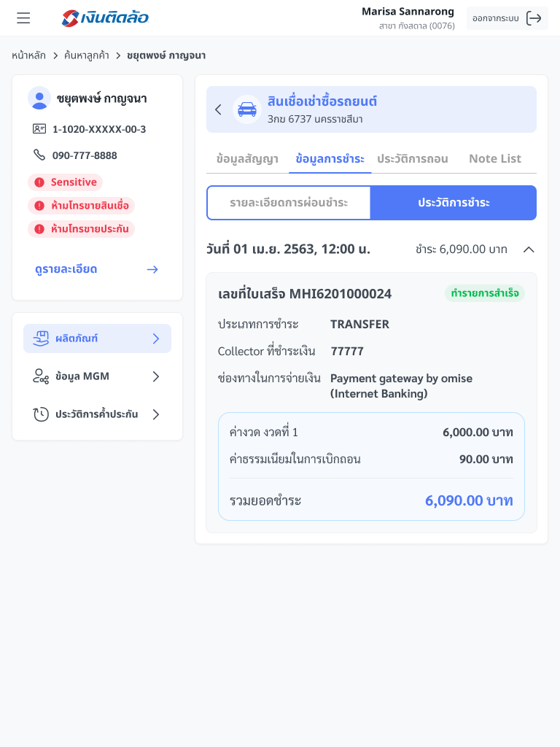Collapse the 01 เม.ย. 2563 payment entry
560x747 pixels.
529,249
